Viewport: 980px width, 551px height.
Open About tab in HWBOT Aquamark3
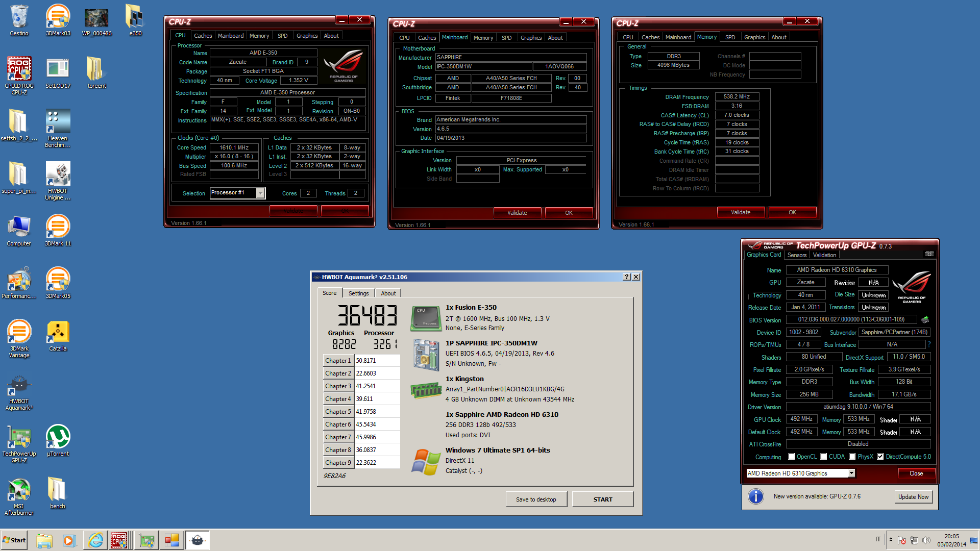point(388,293)
